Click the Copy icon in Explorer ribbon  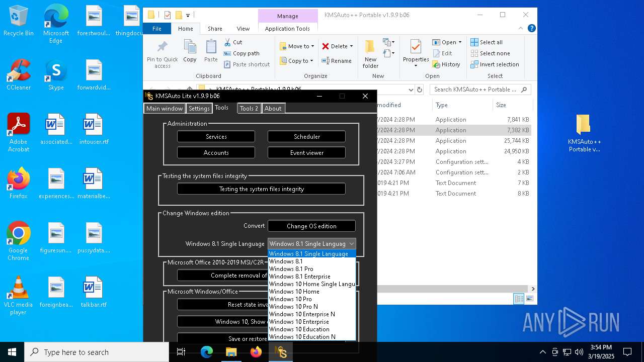point(190,51)
